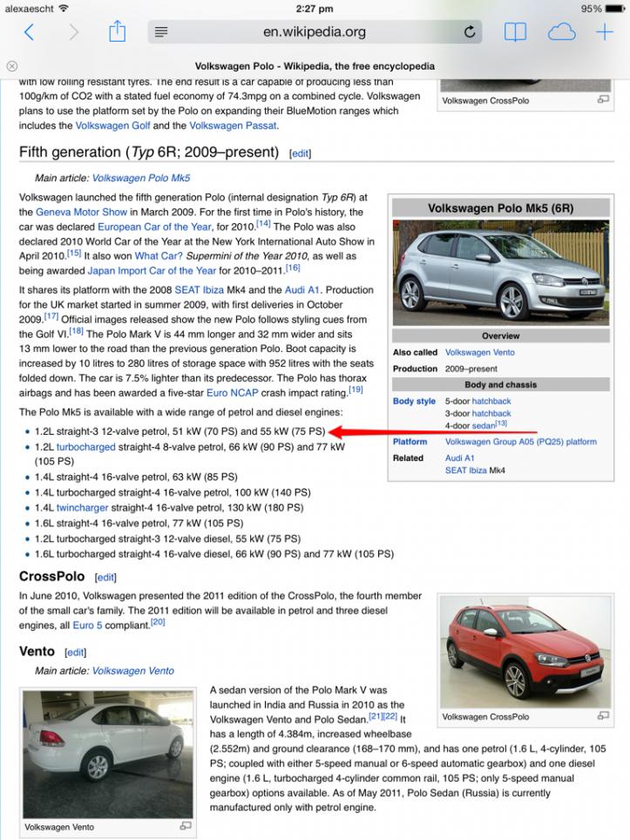
Task: Tap the forward navigation arrow
Action: [x=73, y=32]
